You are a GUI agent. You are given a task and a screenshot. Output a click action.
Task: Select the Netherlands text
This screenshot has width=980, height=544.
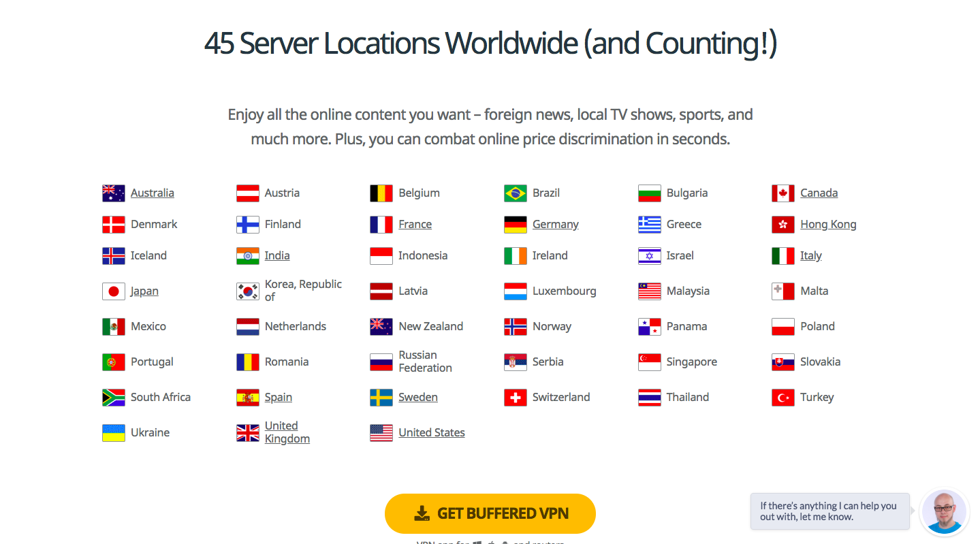tap(296, 327)
